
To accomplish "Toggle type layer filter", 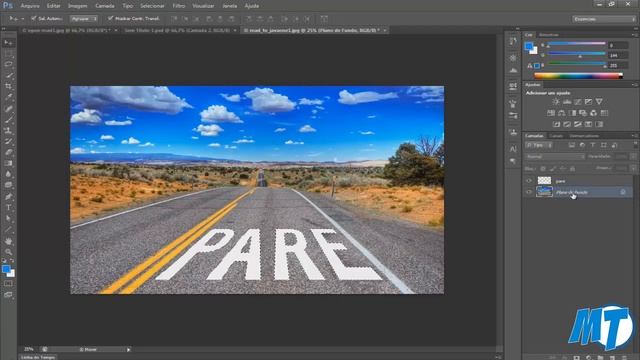I will pyautogui.click(x=593, y=145).
